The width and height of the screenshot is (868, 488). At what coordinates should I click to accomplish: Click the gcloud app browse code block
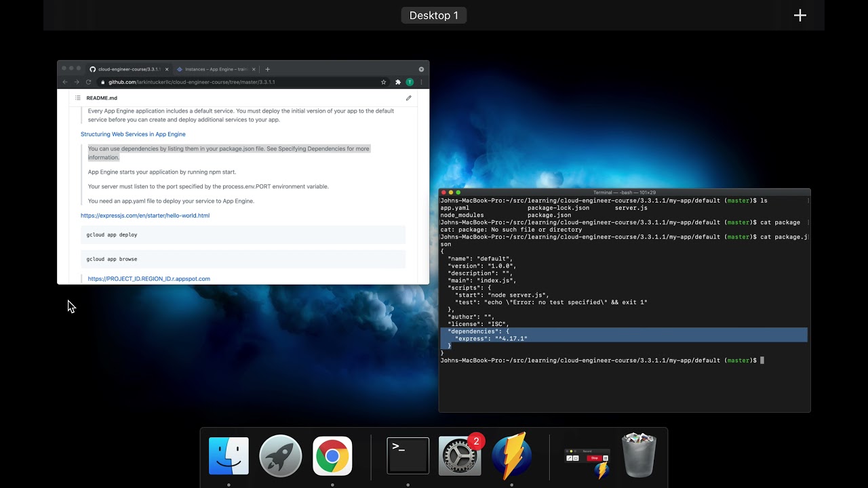click(x=243, y=259)
